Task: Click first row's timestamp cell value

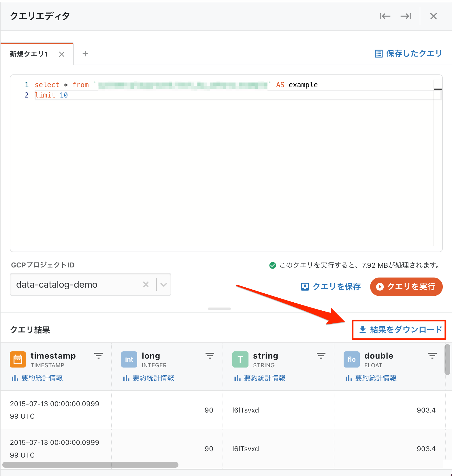Action: click(54, 410)
